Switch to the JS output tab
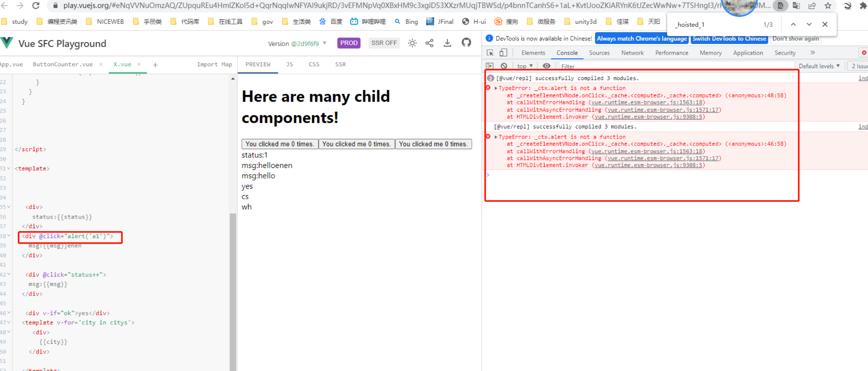 [x=290, y=65]
